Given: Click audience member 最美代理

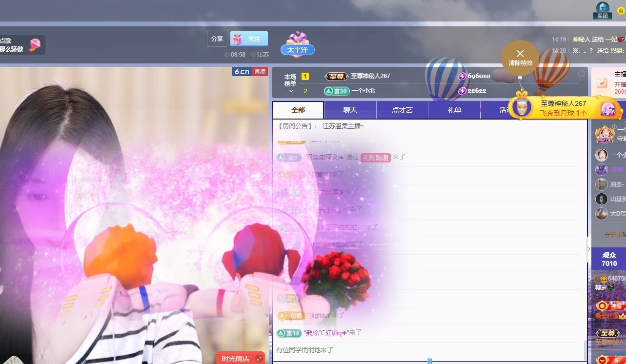Looking at the screenshot, I should tap(607, 316).
